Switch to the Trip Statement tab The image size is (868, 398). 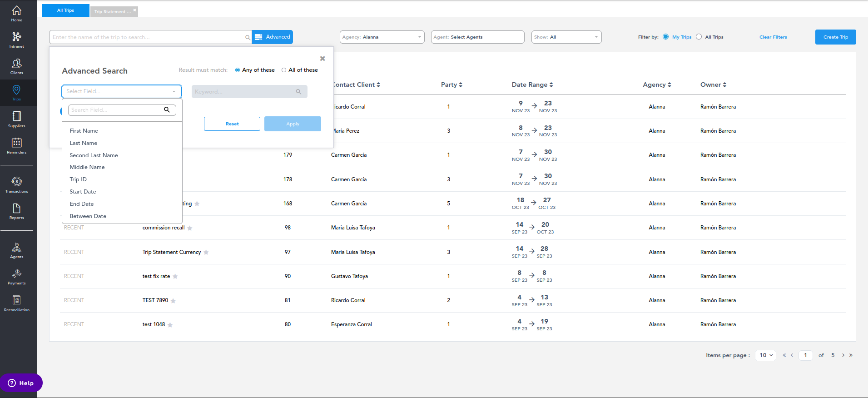pyautogui.click(x=114, y=11)
